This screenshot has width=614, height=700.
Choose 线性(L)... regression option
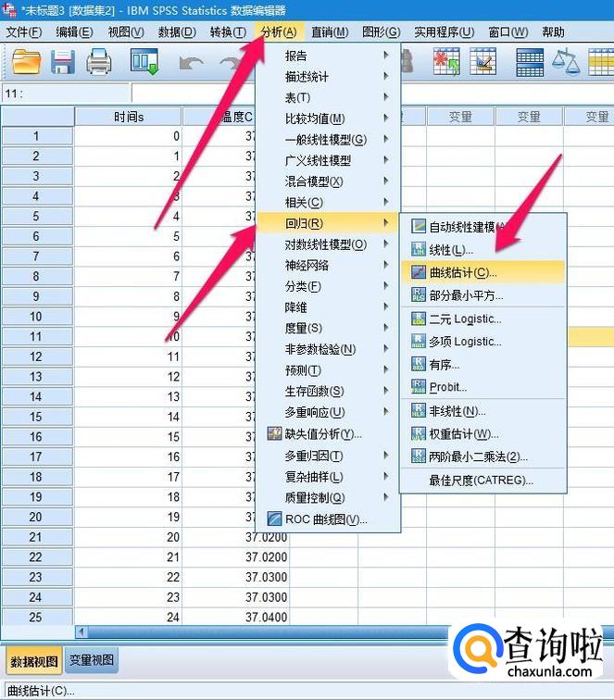pyautogui.click(x=483, y=250)
